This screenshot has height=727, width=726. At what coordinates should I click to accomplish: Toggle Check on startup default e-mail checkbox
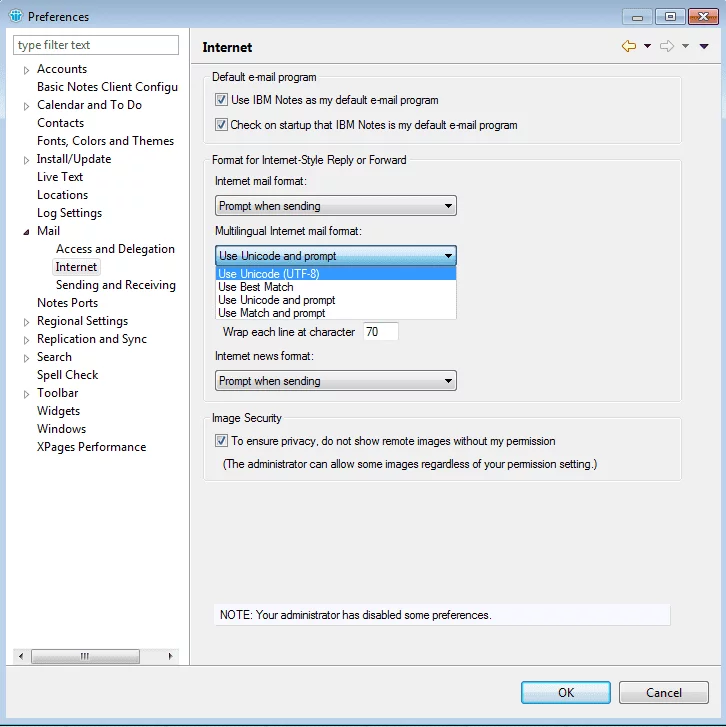tap(222, 125)
